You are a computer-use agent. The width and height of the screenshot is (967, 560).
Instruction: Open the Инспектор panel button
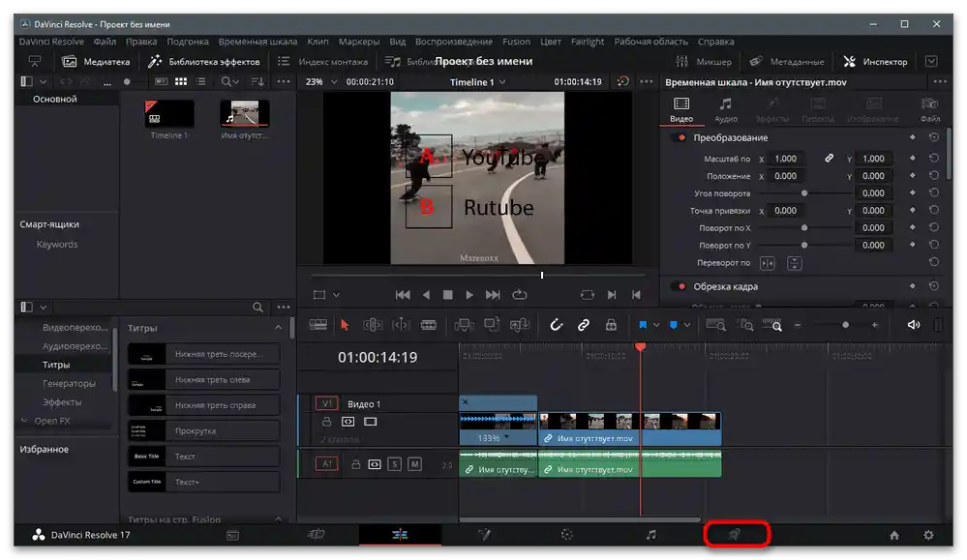tap(876, 62)
